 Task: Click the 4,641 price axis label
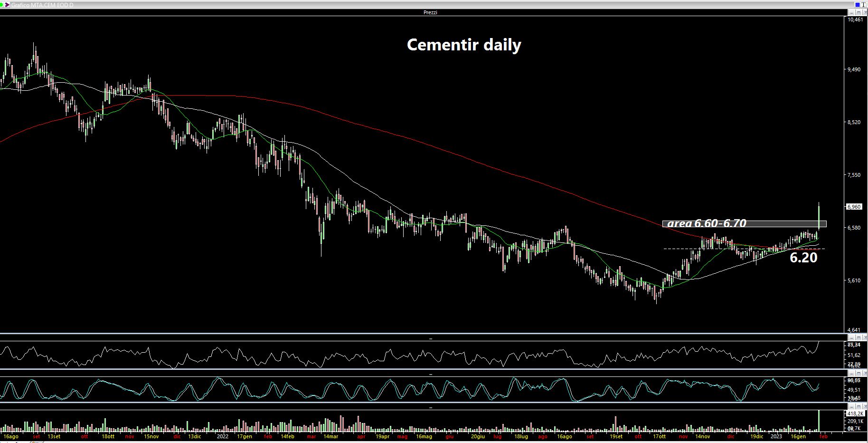854,330
